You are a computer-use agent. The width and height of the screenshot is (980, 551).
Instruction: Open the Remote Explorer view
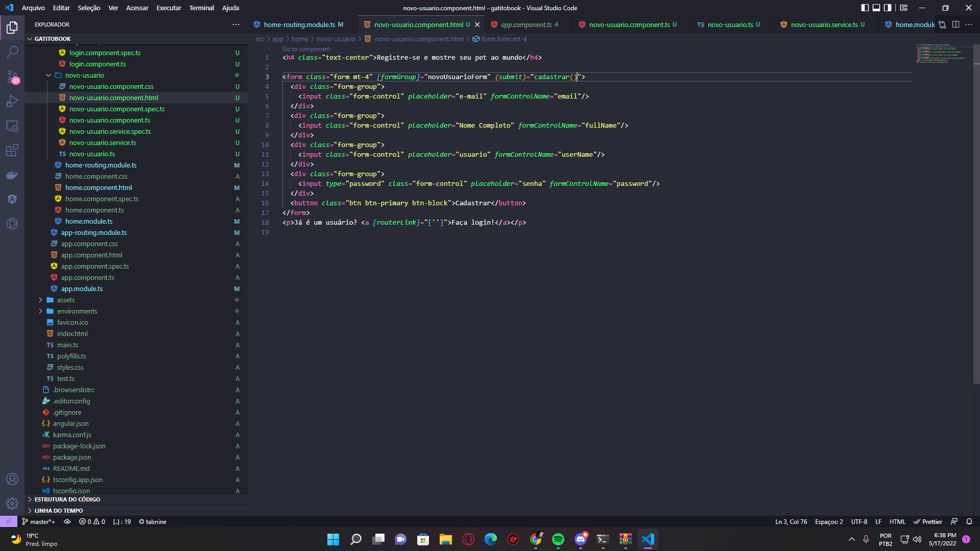pyautogui.click(x=12, y=126)
